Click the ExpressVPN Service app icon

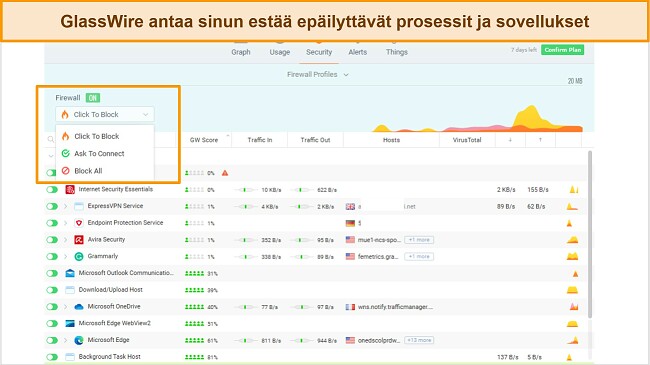79,206
